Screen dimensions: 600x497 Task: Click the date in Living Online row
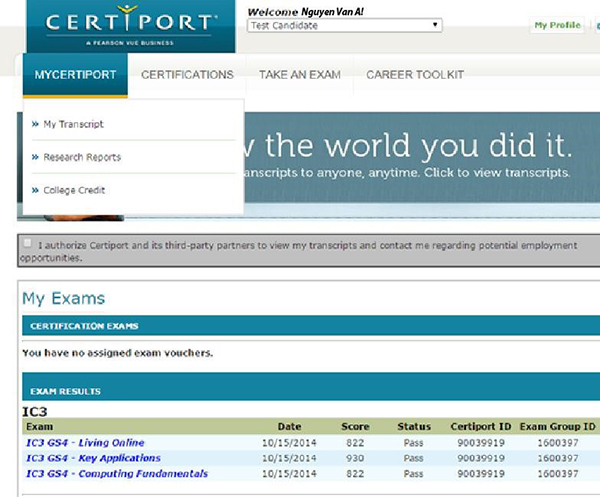point(289,443)
